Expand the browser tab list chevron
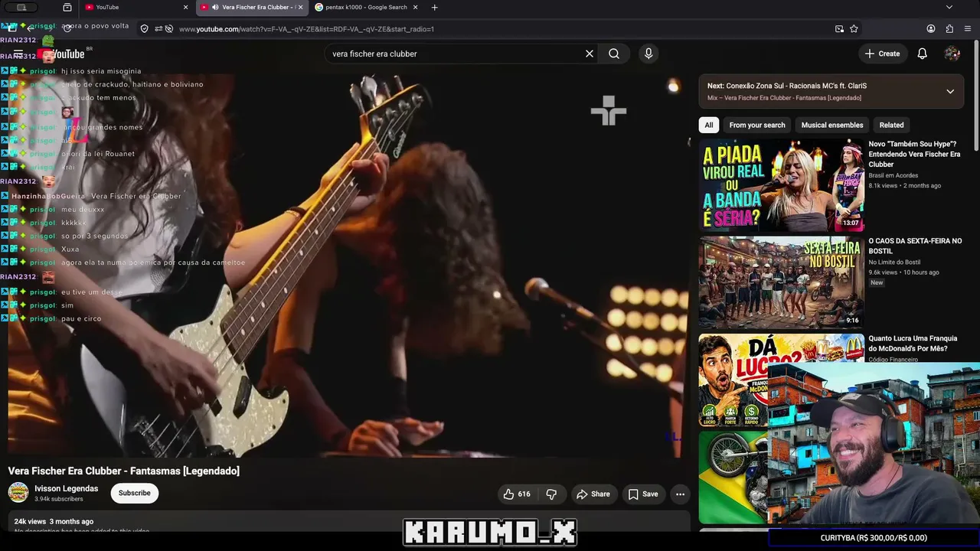980x551 pixels. (949, 8)
